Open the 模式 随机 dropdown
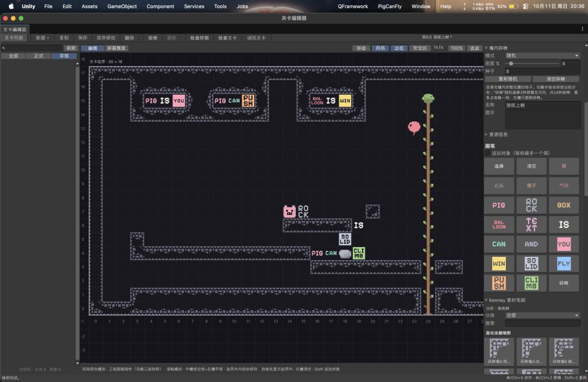The image size is (588, 382). (542, 56)
